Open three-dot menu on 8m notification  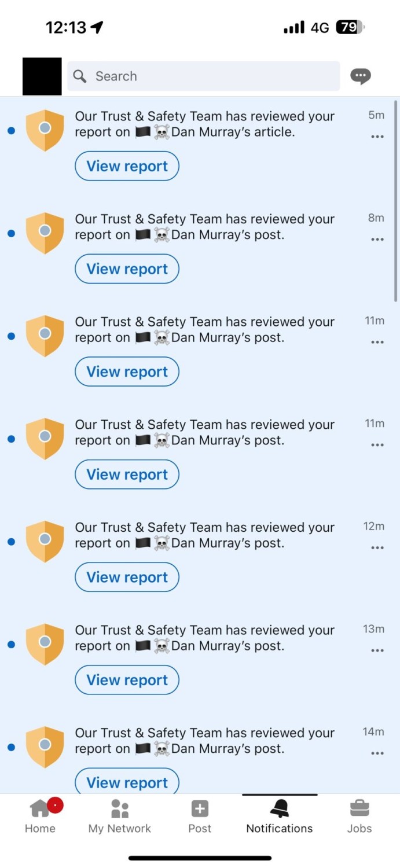[377, 240]
